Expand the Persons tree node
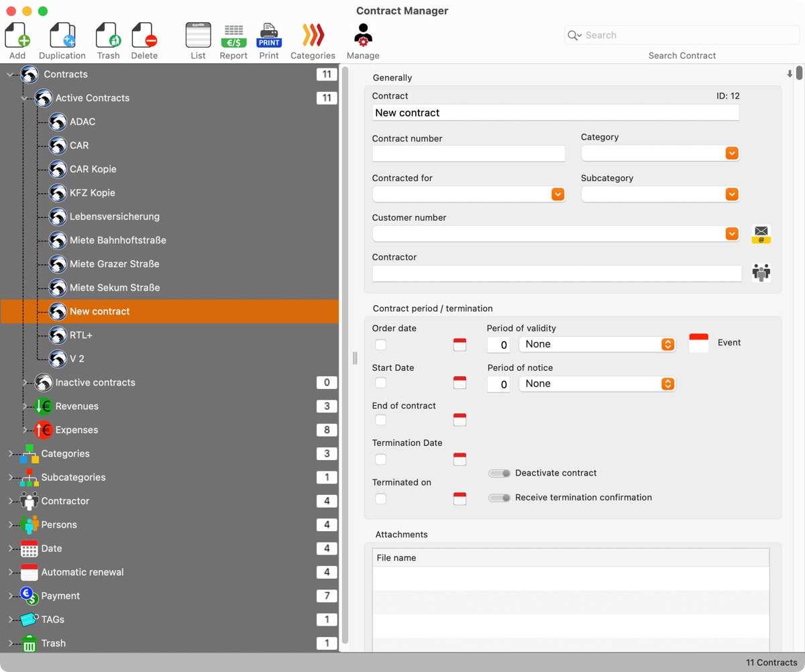Viewport: 805px width, 672px height. coord(11,524)
